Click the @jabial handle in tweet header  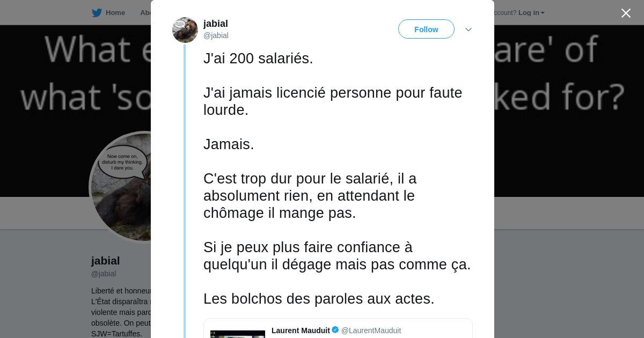click(216, 35)
